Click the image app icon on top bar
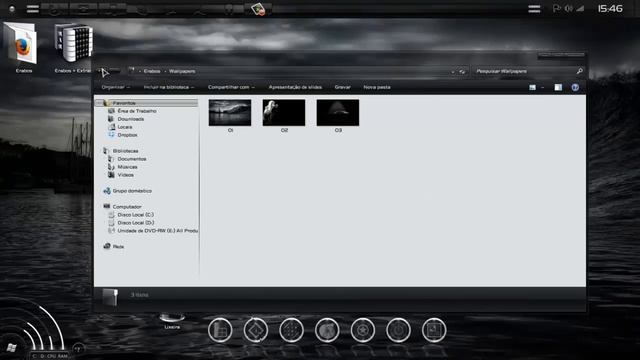 coord(258,9)
